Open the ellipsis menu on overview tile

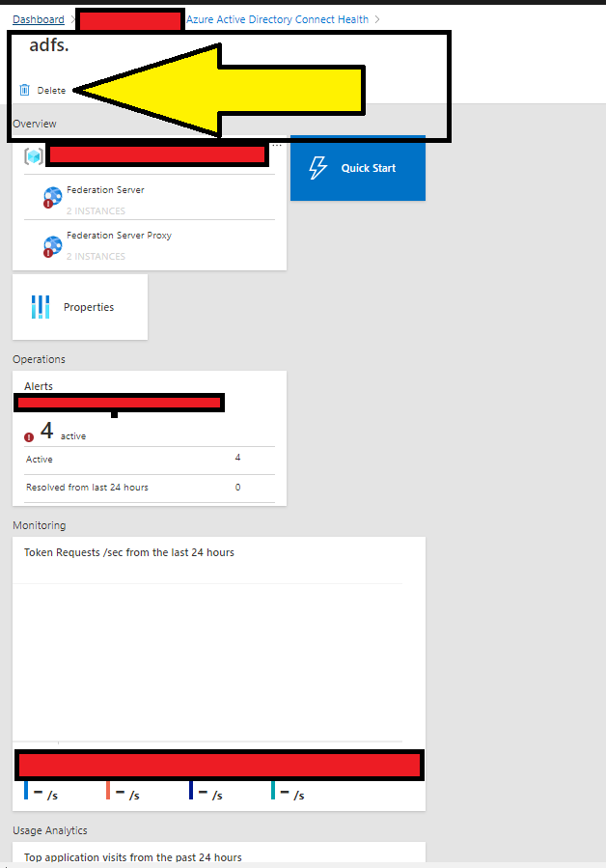pyautogui.click(x=277, y=146)
